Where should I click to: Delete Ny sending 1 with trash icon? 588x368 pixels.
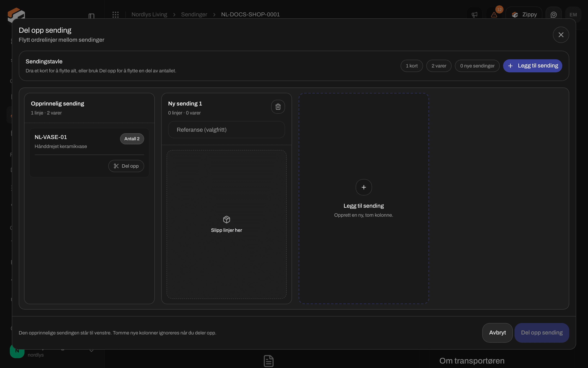click(278, 107)
